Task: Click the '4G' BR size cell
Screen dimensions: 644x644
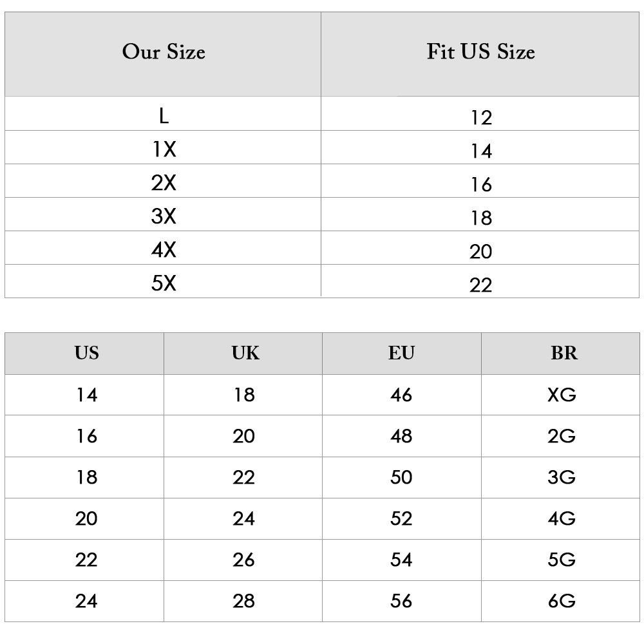Action: [x=562, y=518]
